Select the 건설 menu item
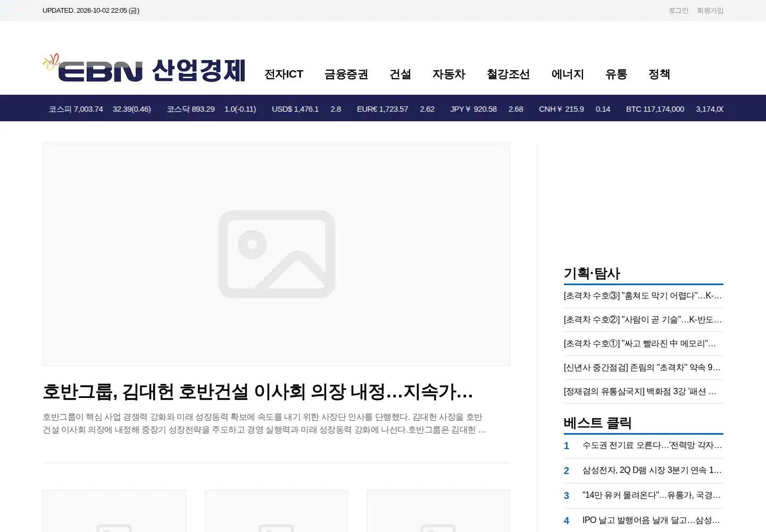 (400, 74)
